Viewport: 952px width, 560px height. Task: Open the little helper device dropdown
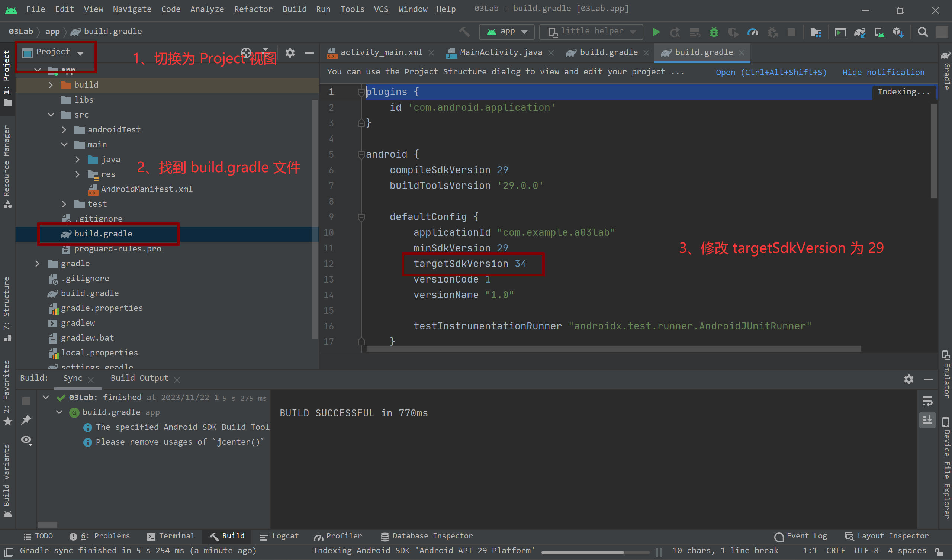tap(591, 32)
